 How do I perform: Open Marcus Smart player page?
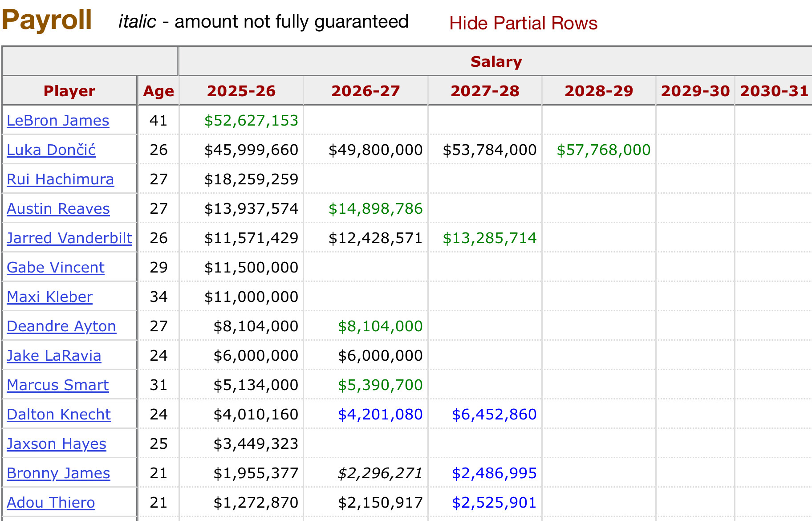[x=58, y=385]
